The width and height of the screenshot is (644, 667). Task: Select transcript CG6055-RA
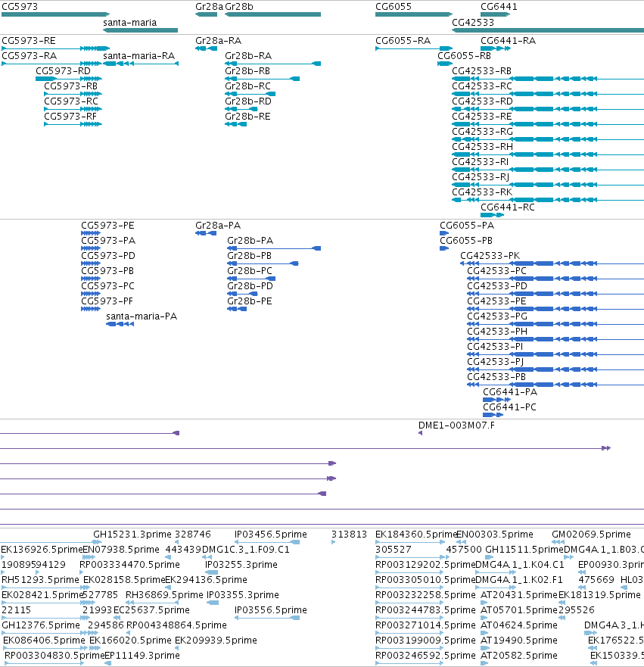pos(414,48)
